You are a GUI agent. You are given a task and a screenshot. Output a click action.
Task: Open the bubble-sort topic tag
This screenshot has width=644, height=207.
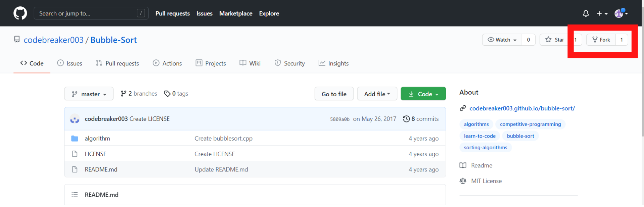(x=520, y=136)
